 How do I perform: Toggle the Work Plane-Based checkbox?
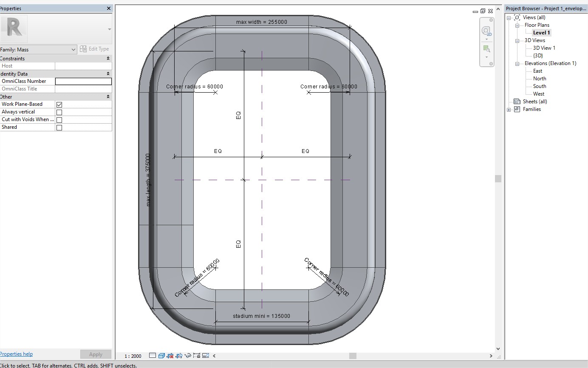coord(59,105)
